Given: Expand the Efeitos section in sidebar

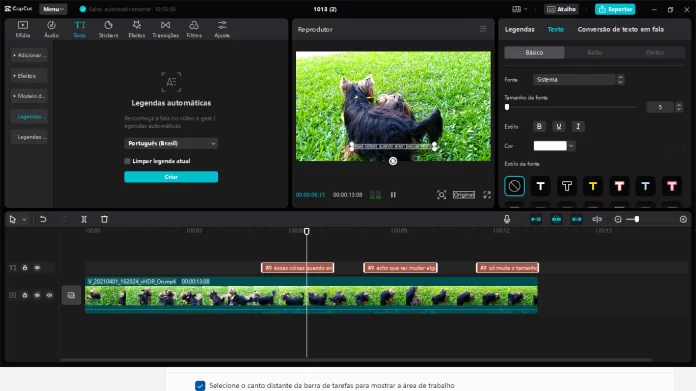Looking at the screenshot, I should [29, 76].
